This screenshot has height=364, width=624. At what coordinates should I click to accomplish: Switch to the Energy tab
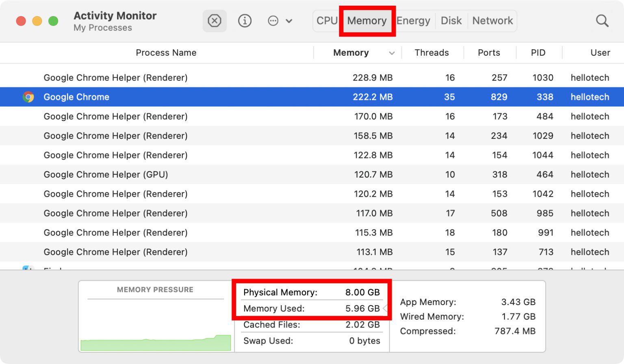point(413,21)
